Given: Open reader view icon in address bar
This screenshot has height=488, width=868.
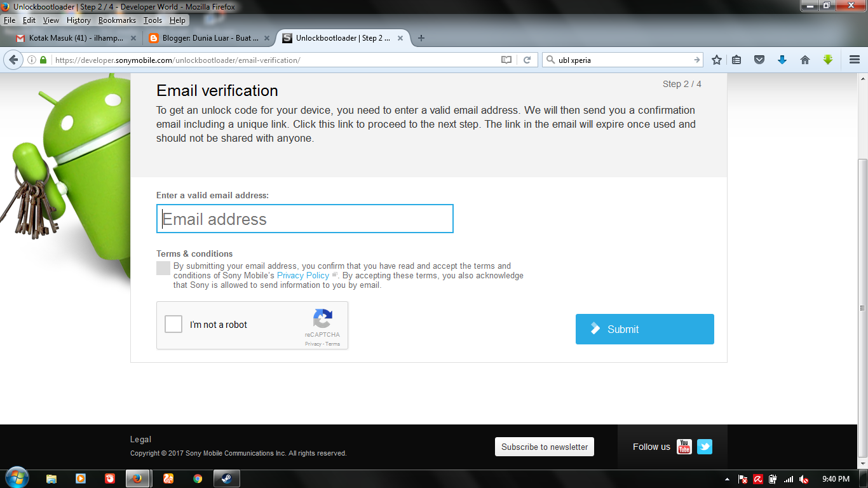Looking at the screenshot, I should [x=506, y=60].
